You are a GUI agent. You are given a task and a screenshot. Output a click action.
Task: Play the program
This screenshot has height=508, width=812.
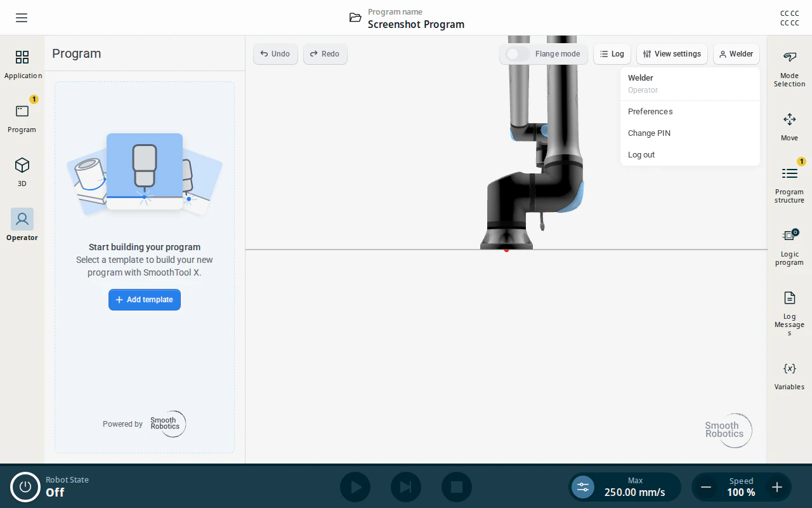pyautogui.click(x=355, y=487)
